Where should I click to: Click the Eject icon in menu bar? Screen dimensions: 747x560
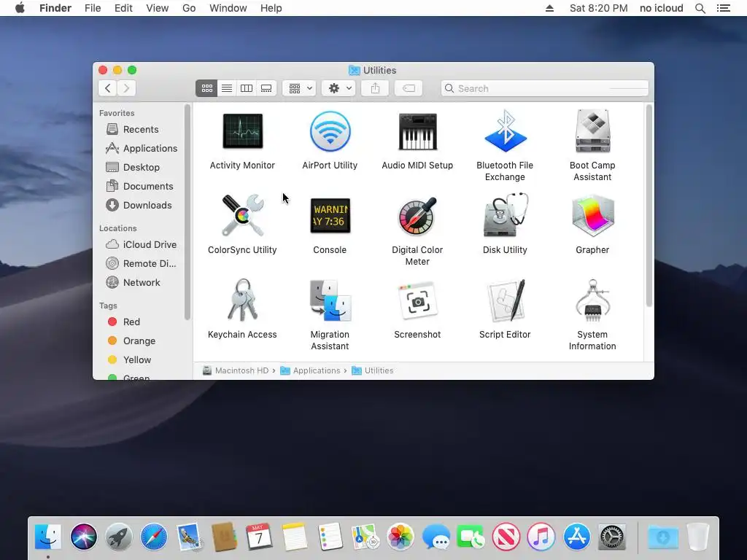(x=550, y=8)
